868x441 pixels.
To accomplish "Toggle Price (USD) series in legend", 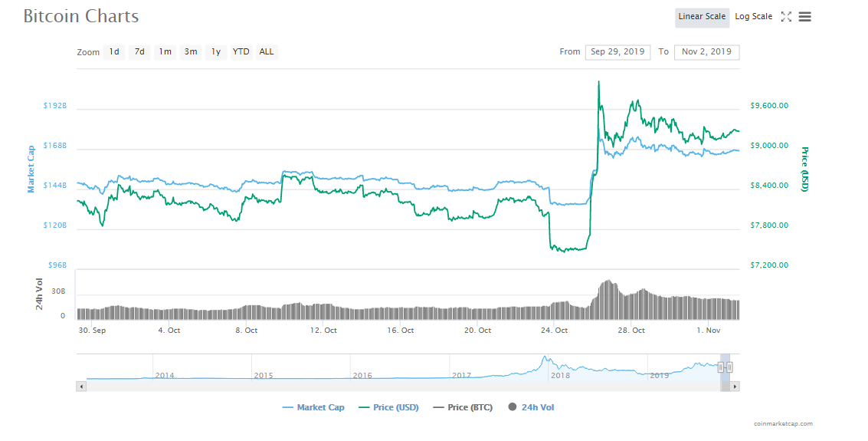I will (388, 407).
